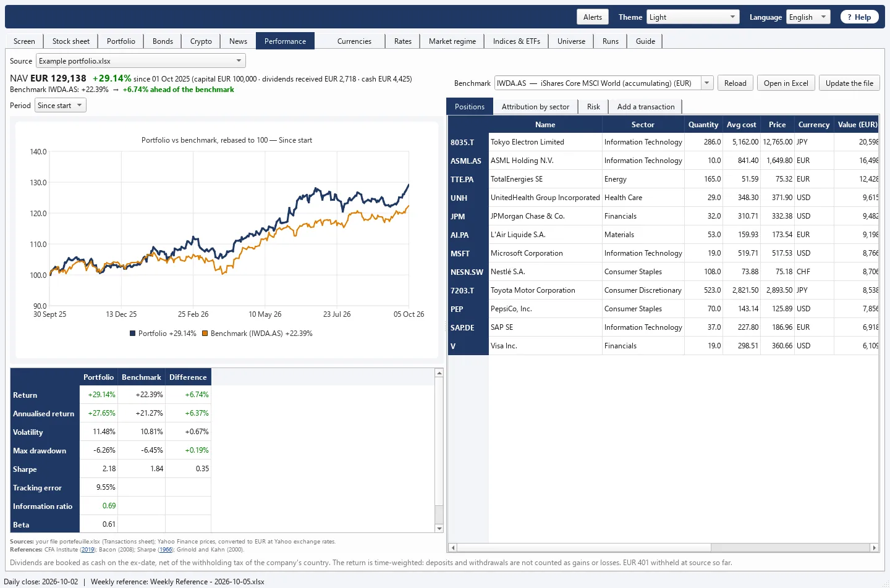Expand the Source file dropdown

coord(141,61)
